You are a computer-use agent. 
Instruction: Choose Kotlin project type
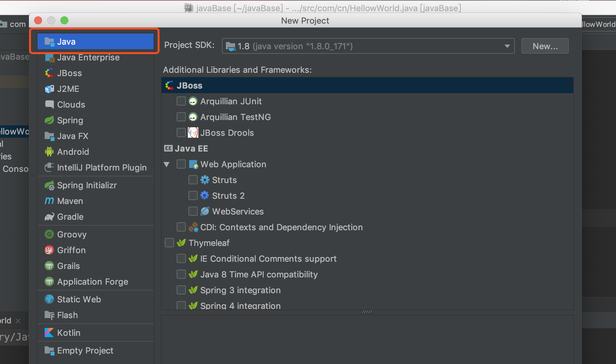(x=96, y=333)
